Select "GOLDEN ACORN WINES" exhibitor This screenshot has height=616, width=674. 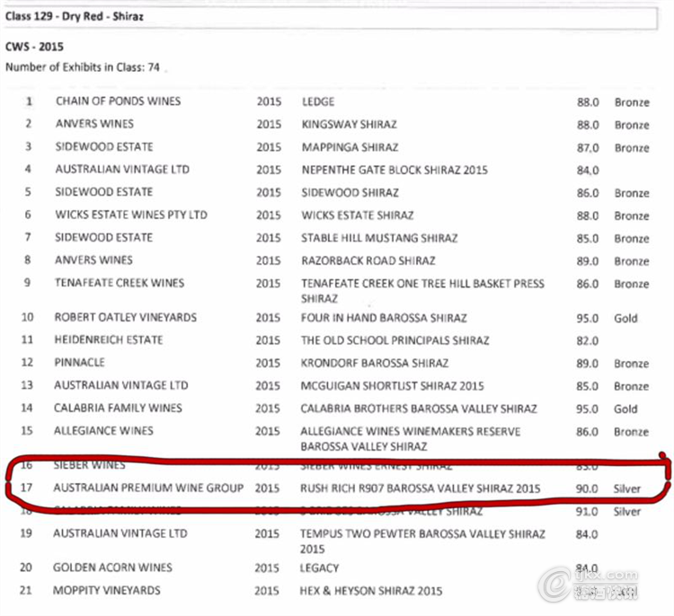[x=112, y=568]
